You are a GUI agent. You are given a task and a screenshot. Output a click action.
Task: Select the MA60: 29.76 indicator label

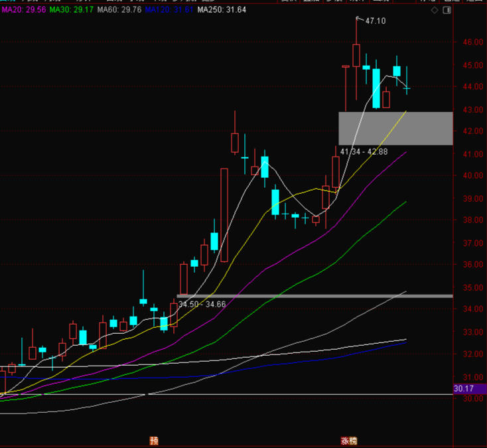click(119, 10)
